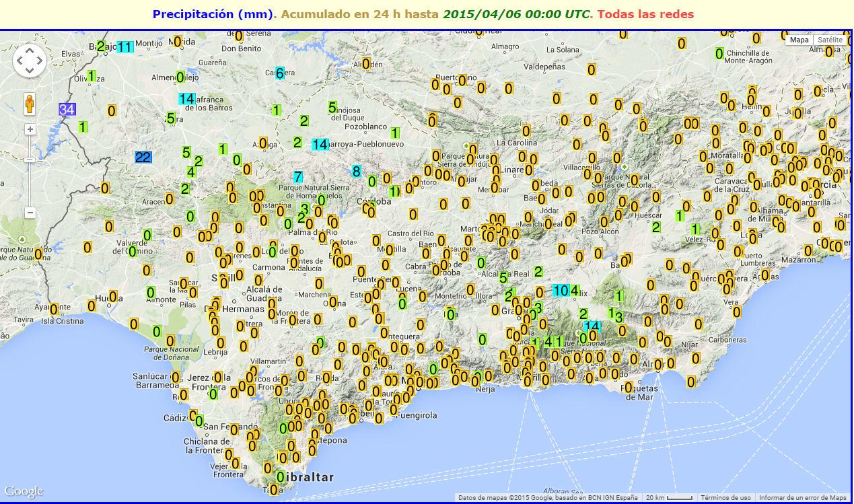Select the cyan 7 precipitation marker
This screenshot has width=854, height=504.
point(297,177)
